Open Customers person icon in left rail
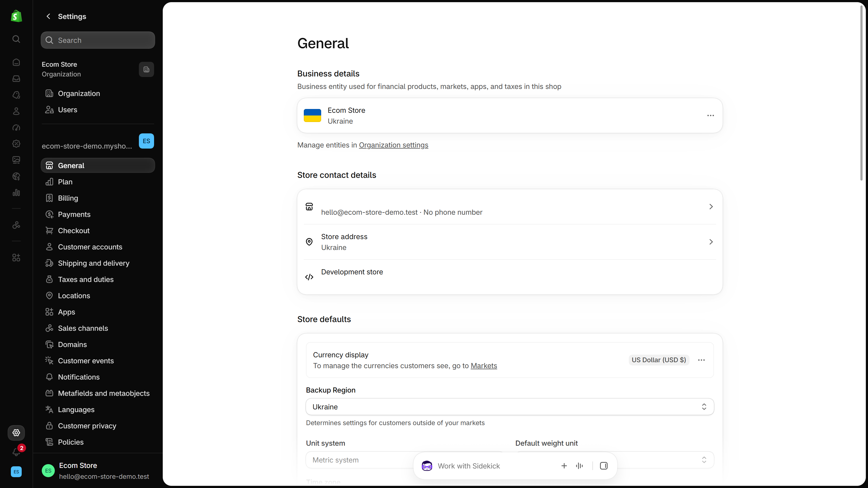The height and width of the screenshot is (488, 868). (x=16, y=111)
